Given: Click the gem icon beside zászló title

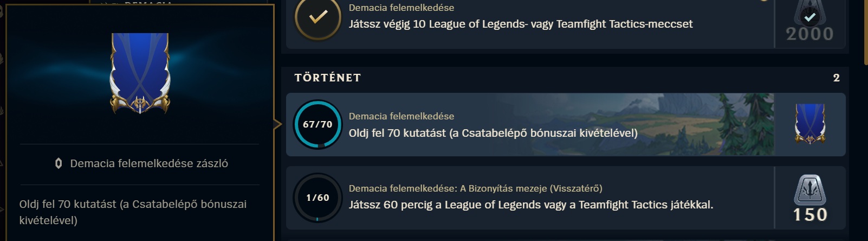Looking at the screenshot, I should click(x=59, y=163).
